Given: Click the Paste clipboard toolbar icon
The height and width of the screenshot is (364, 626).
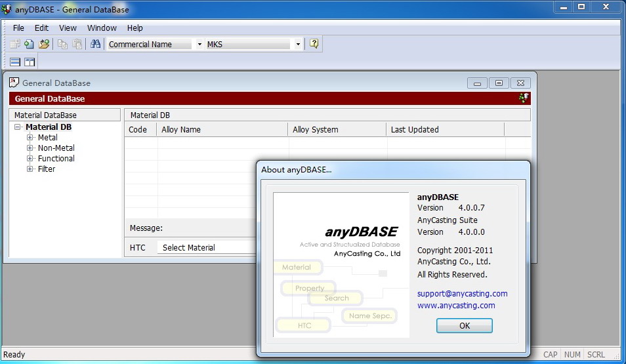Looking at the screenshot, I should [x=77, y=44].
